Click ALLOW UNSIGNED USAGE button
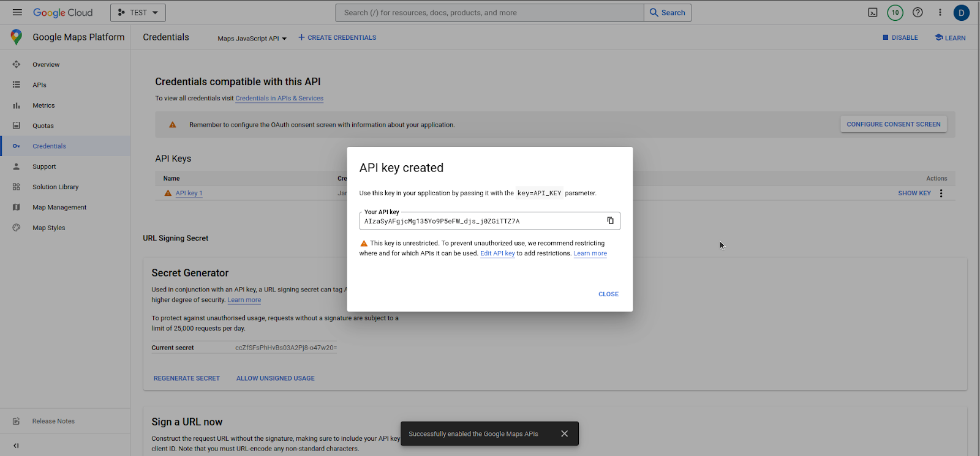Viewport: 980px width, 456px height. click(x=276, y=378)
